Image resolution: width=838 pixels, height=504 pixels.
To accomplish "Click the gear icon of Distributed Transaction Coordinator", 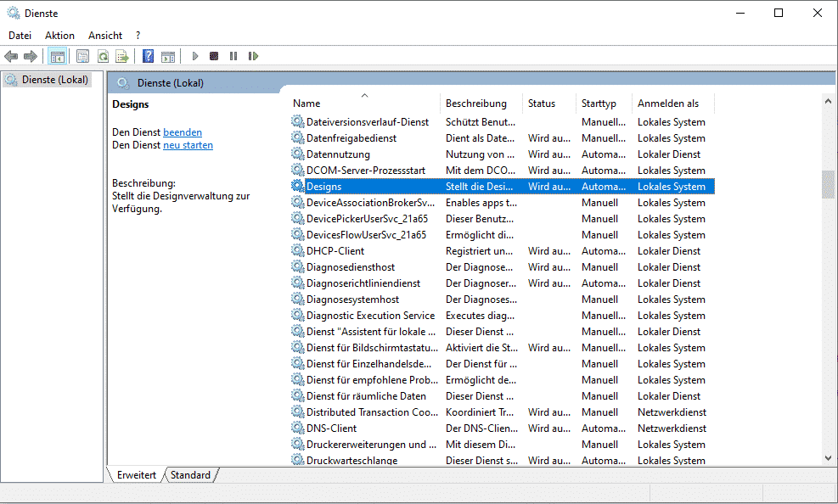I will point(297,412).
